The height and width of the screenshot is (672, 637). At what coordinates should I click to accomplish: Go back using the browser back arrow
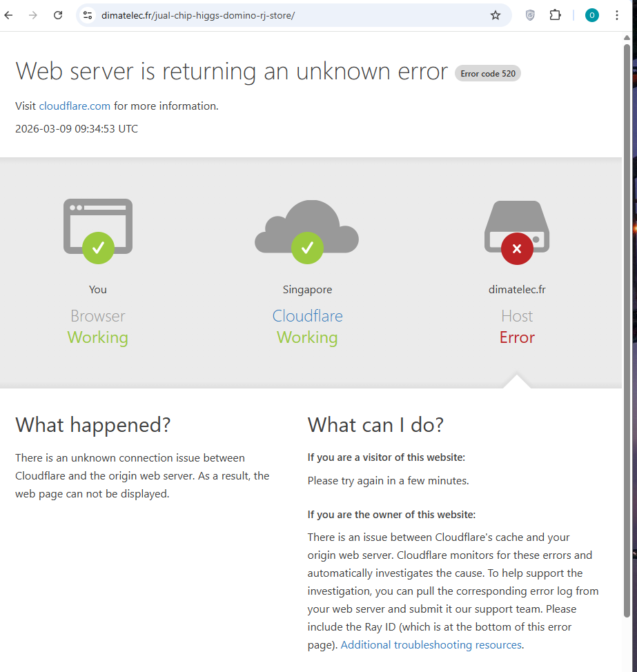coord(8,15)
